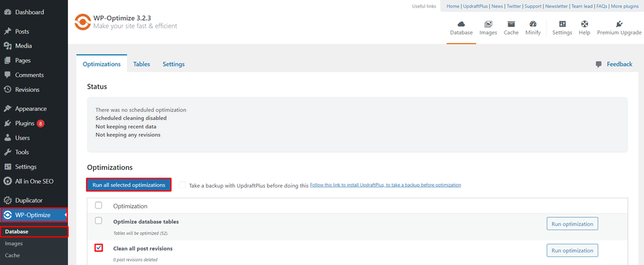Click the Premium Upgrade plug icon
The image size is (644, 265).
(619, 24)
